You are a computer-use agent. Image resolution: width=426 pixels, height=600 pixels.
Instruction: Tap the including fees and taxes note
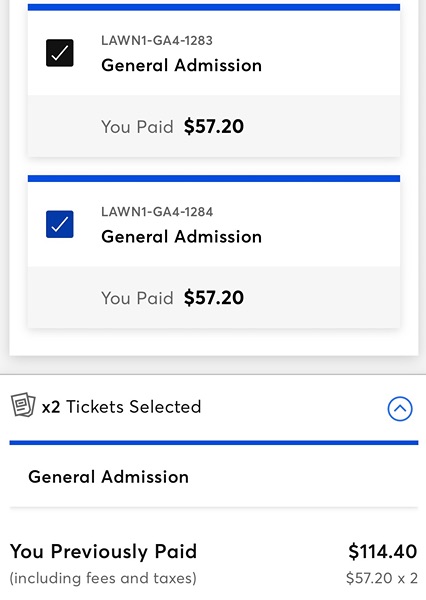point(103,578)
